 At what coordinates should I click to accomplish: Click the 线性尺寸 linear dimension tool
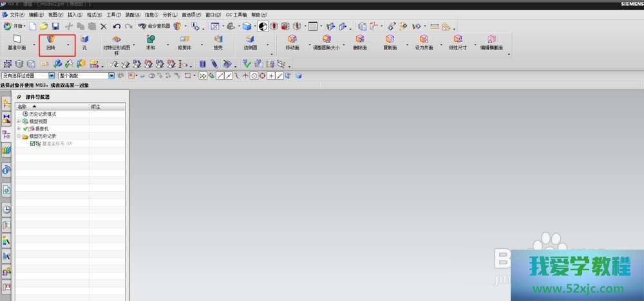[x=458, y=42]
